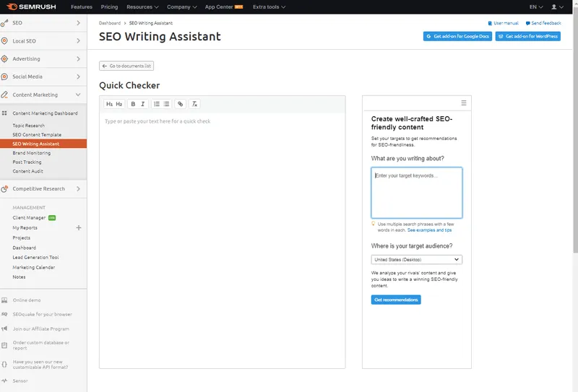Image resolution: width=578 pixels, height=392 pixels.
Task: Click the Content Marketing pencil icon
Action: tap(4, 95)
